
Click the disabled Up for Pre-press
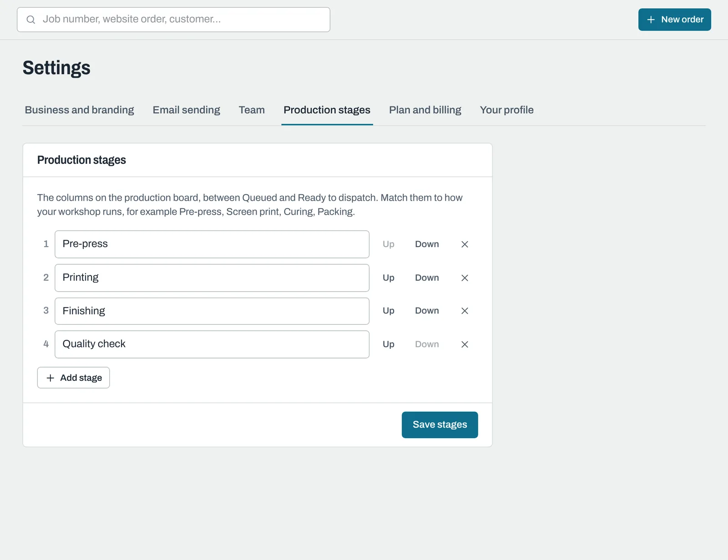click(388, 244)
